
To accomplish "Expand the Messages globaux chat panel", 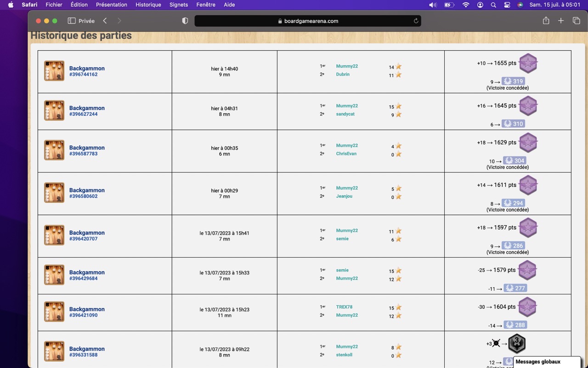I will [x=547, y=362].
